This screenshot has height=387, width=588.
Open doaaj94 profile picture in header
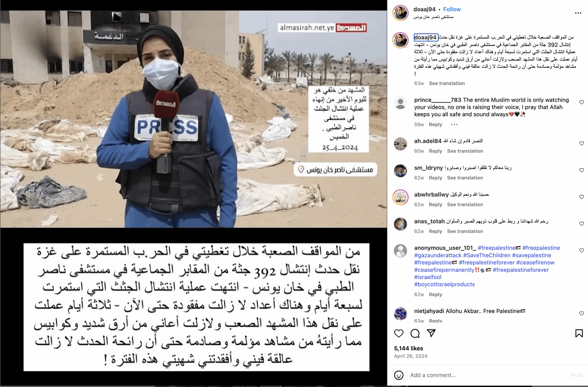(x=400, y=13)
